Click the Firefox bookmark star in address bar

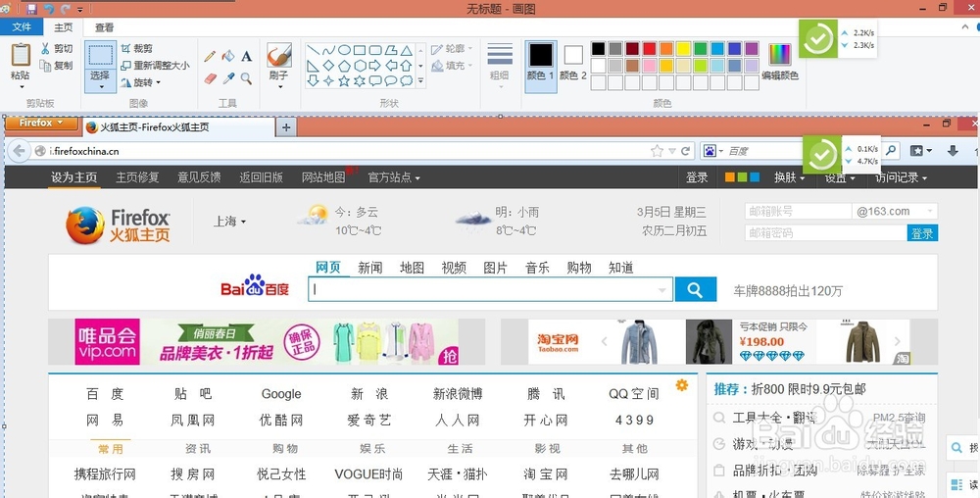657,151
